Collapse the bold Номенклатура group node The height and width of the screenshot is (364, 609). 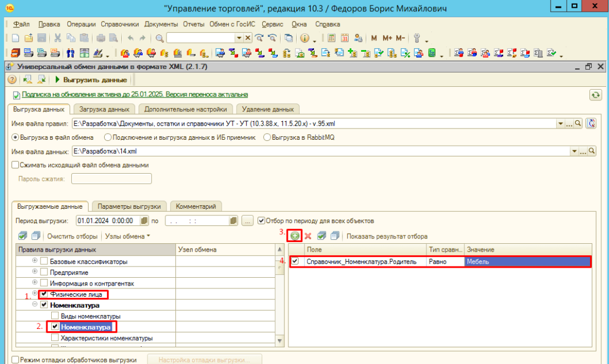[34, 304]
